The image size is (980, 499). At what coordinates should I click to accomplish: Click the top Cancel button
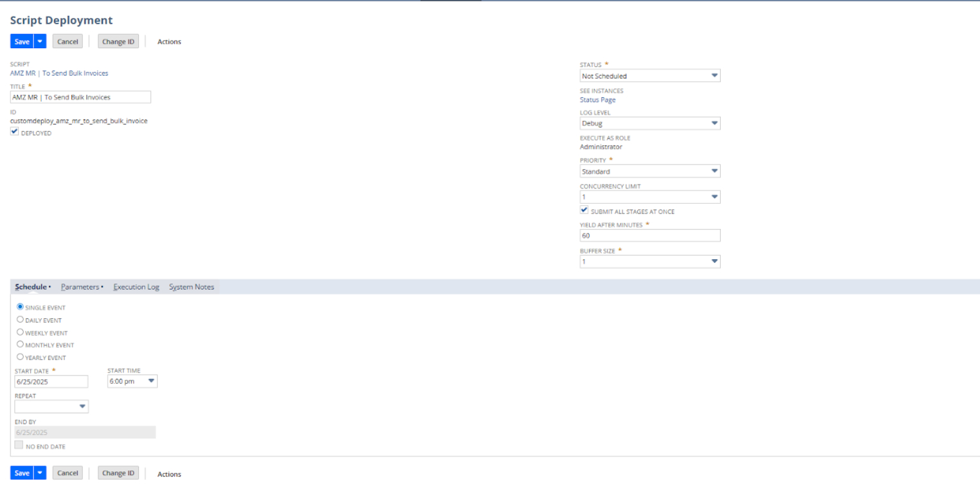point(68,42)
